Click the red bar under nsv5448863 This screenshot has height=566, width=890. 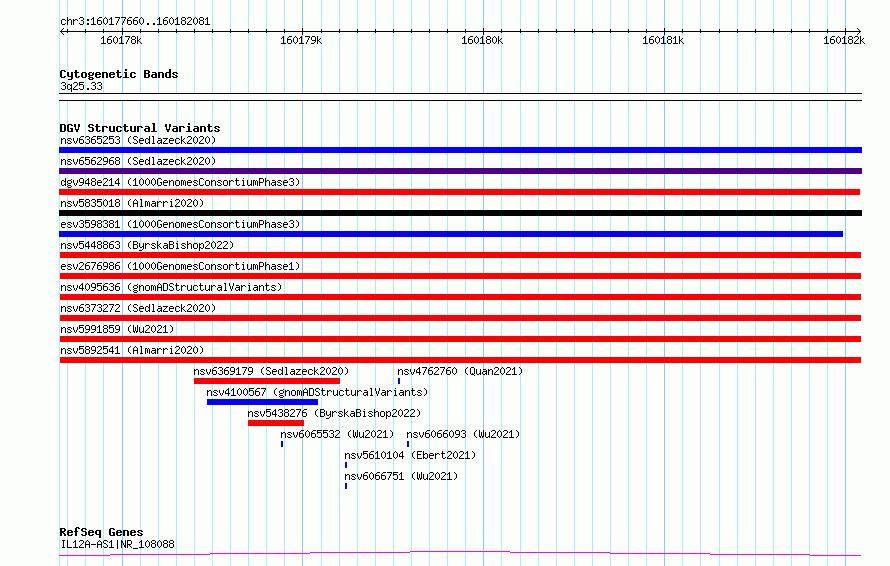pyautogui.click(x=460, y=255)
